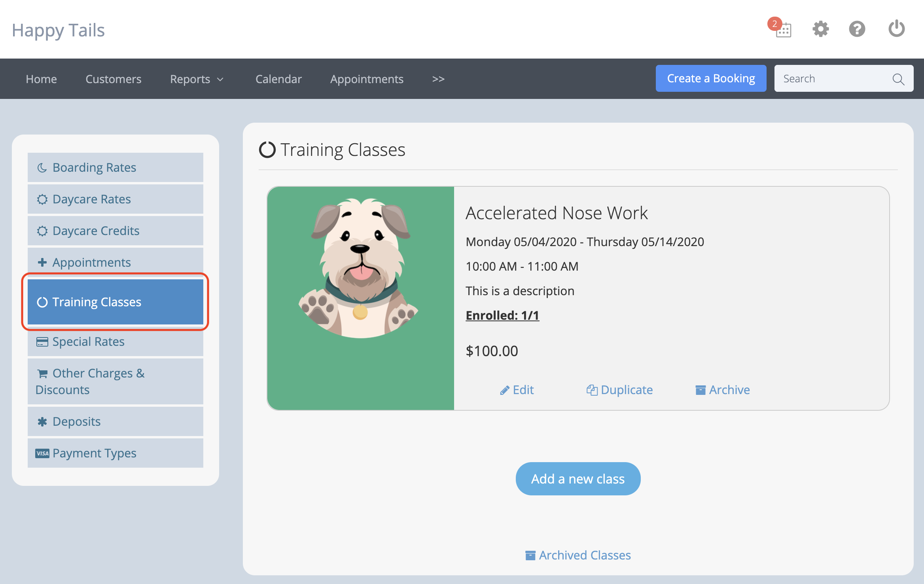The width and height of the screenshot is (924, 584).
Task: Open Other Charges & Discounts in sidebar
Action: click(x=116, y=381)
